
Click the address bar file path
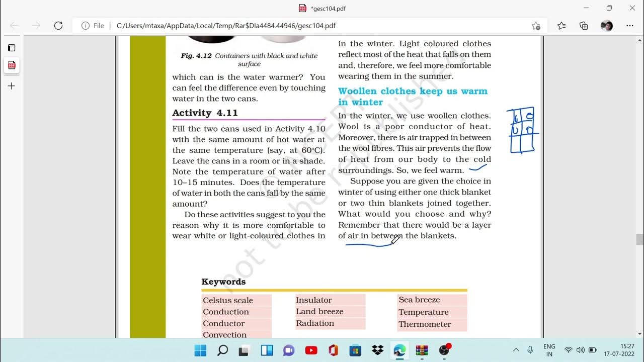click(226, 26)
